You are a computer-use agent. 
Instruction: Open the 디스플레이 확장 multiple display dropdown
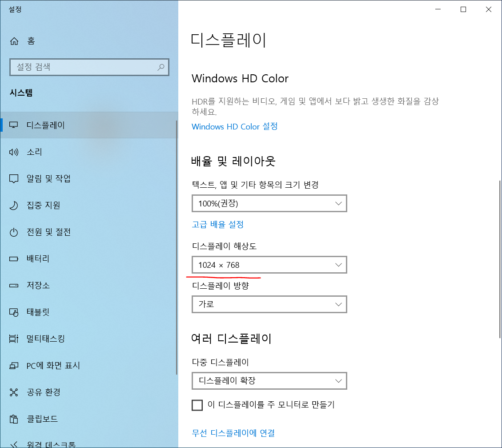[269, 381]
